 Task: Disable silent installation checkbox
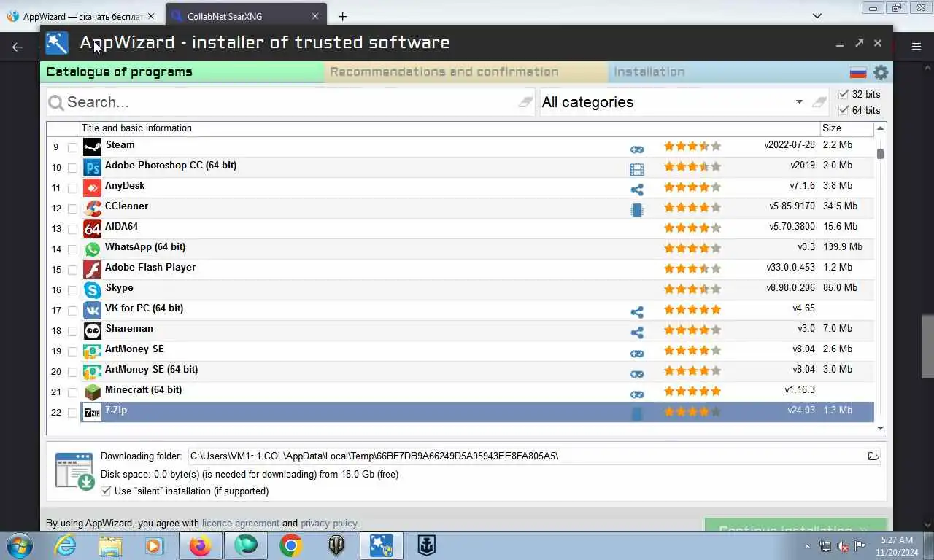pyautogui.click(x=106, y=491)
